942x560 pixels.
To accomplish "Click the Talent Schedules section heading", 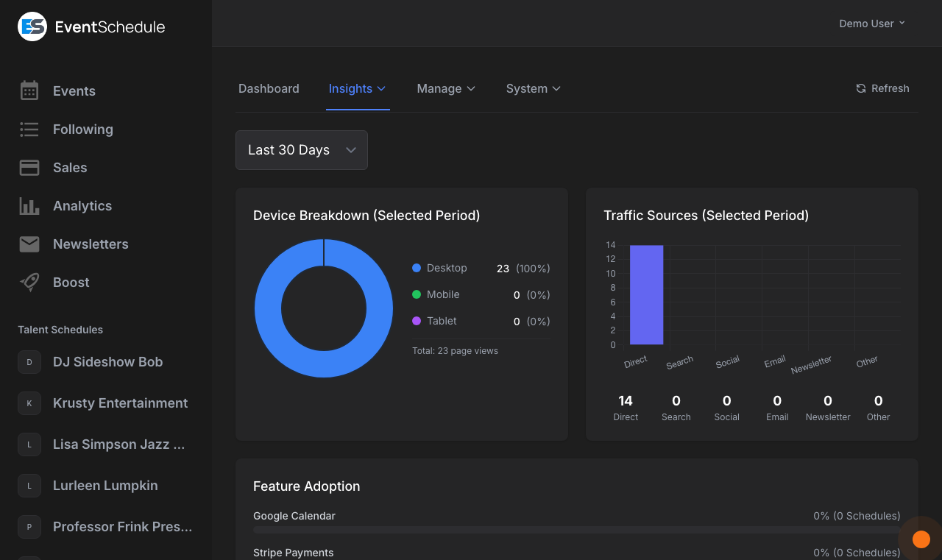I will pos(60,330).
